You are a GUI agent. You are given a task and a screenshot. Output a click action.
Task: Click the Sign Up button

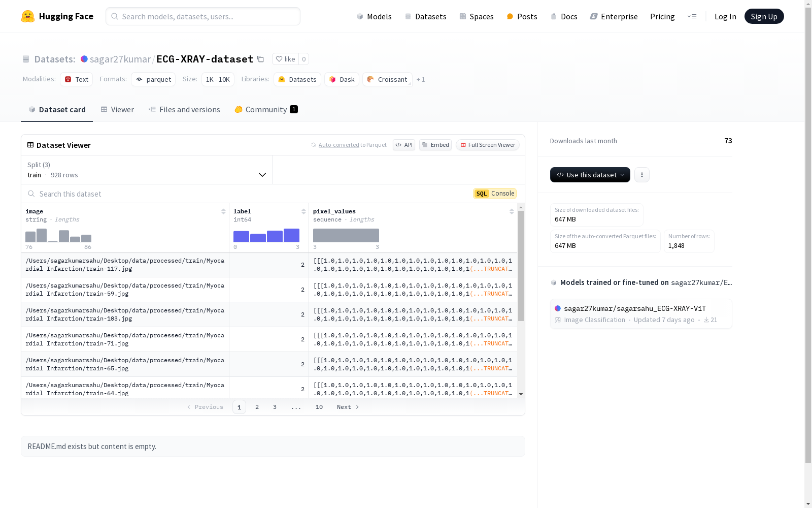tap(764, 16)
